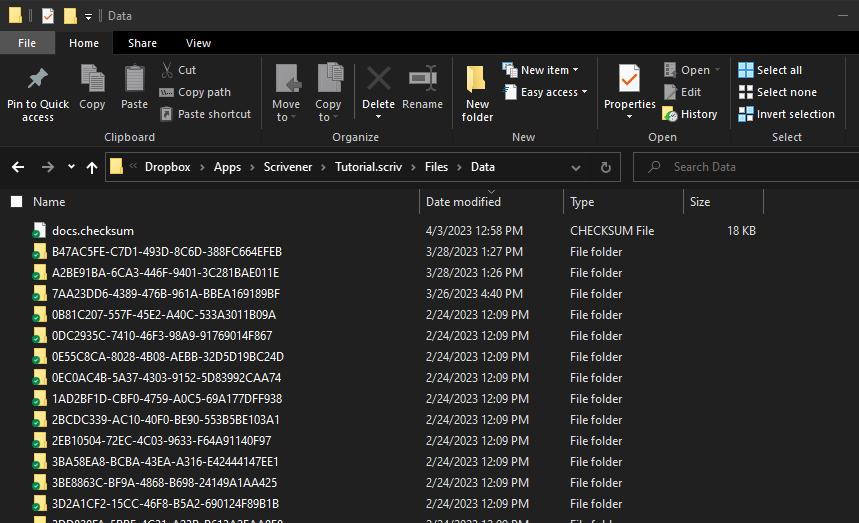
Task: Click the Cut scissors icon
Action: pos(167,70)
